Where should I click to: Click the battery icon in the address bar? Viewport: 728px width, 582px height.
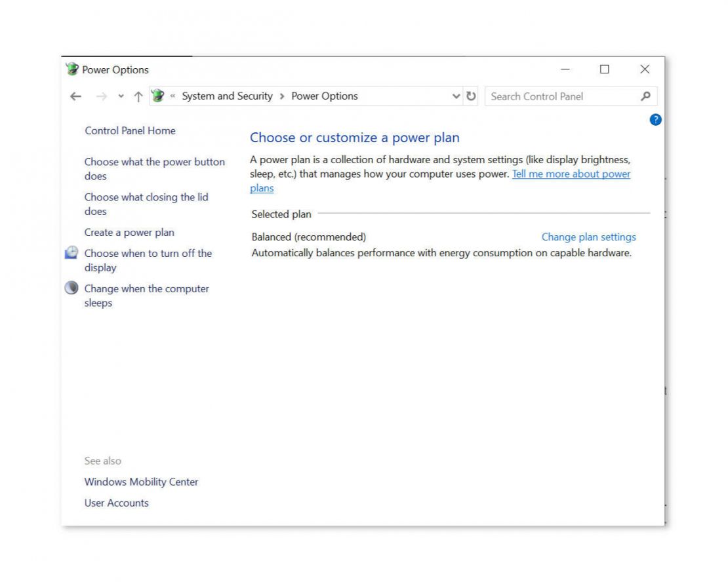[x=157, y=96]
